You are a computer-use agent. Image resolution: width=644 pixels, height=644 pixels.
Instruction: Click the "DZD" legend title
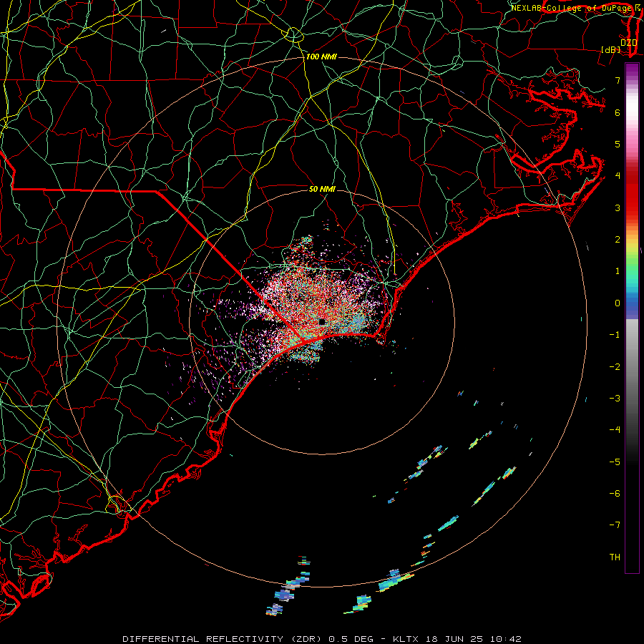click(628, 42)
